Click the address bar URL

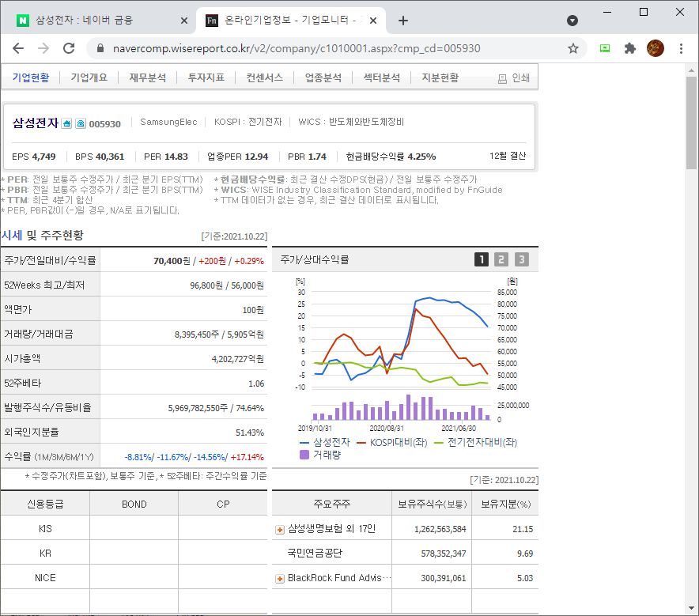(297, 48)
